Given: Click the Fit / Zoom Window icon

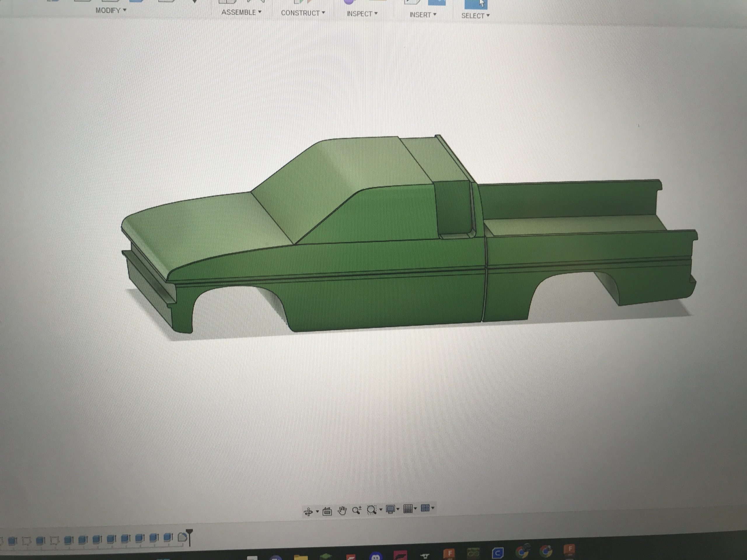Looking at the screenshot, I should [372, 509].
